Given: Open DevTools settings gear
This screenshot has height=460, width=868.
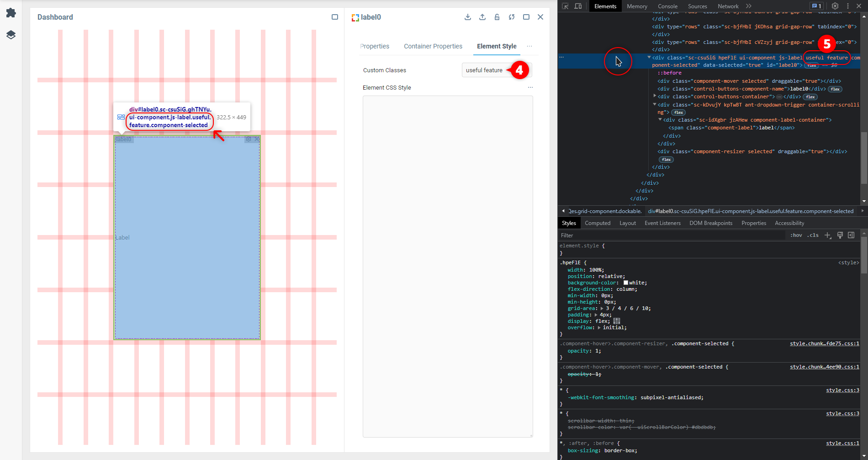Looking at the screenshot, I should click(835, 6).
